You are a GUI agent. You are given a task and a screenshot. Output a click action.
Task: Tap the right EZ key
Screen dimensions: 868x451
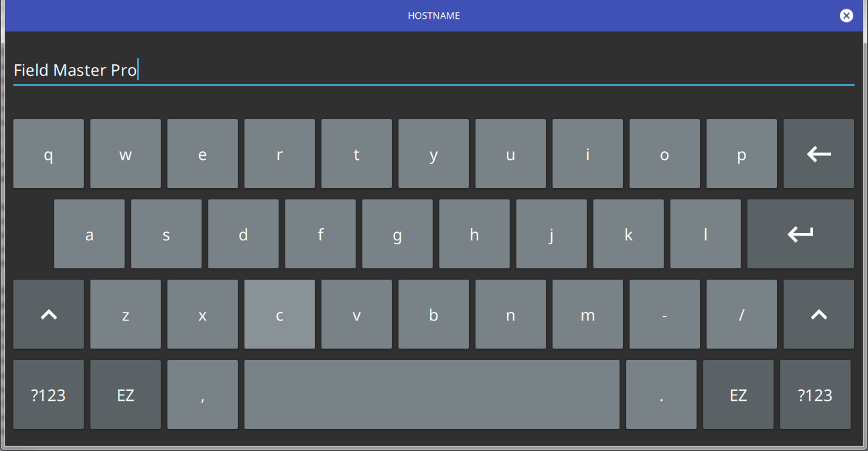coord(738,395)
